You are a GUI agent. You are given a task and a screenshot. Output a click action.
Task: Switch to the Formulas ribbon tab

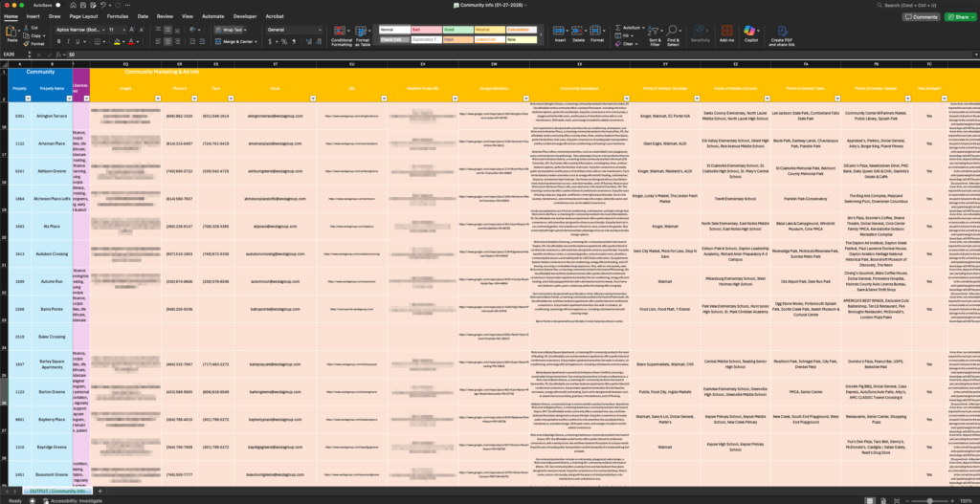click(118, 16)
